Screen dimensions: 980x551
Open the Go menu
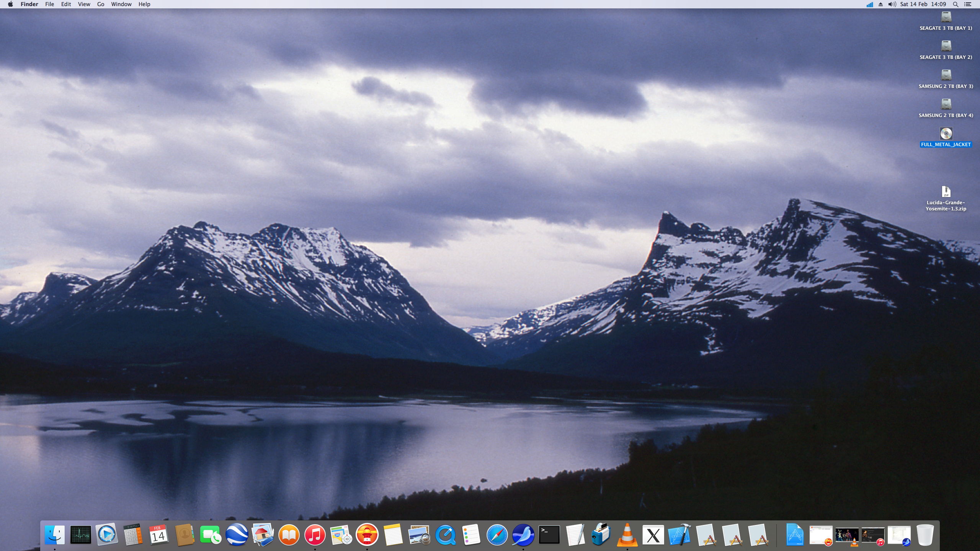point(101,4)
